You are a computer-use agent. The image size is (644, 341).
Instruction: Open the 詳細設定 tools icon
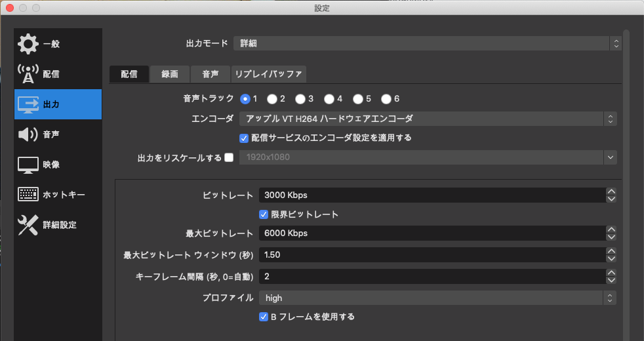click(x=28, y=225)
